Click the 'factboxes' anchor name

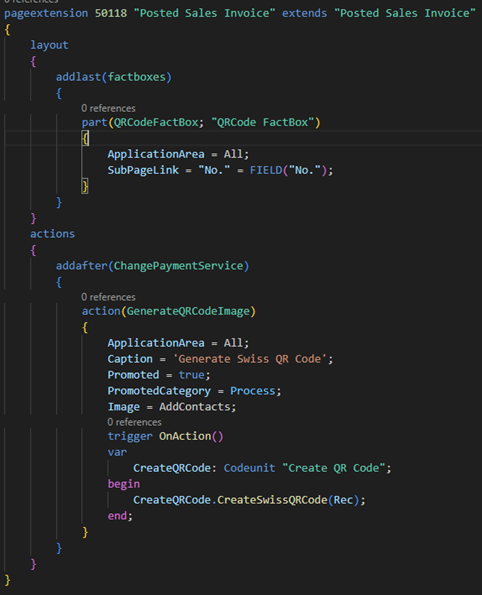(x=137, y=77)
